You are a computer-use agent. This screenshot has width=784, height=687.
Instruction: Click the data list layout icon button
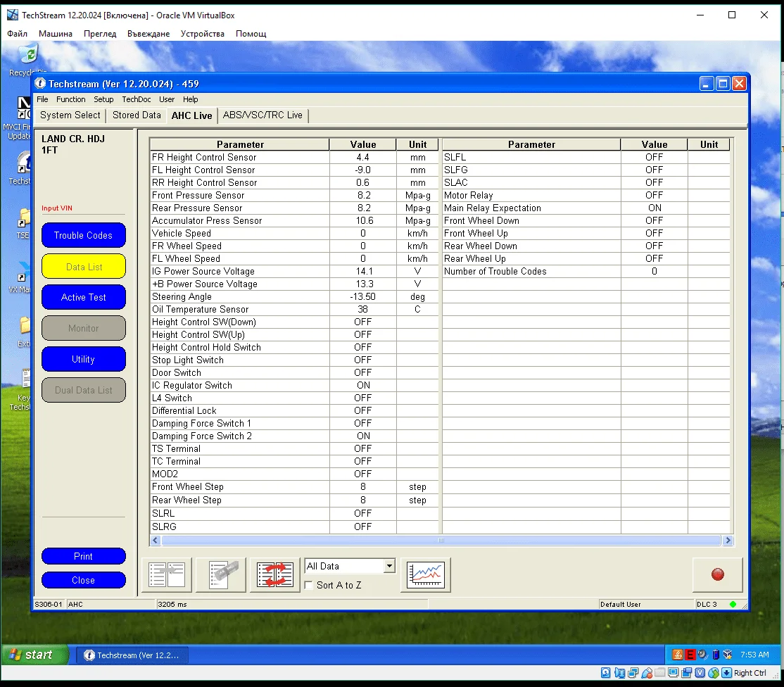click(167, 575)
